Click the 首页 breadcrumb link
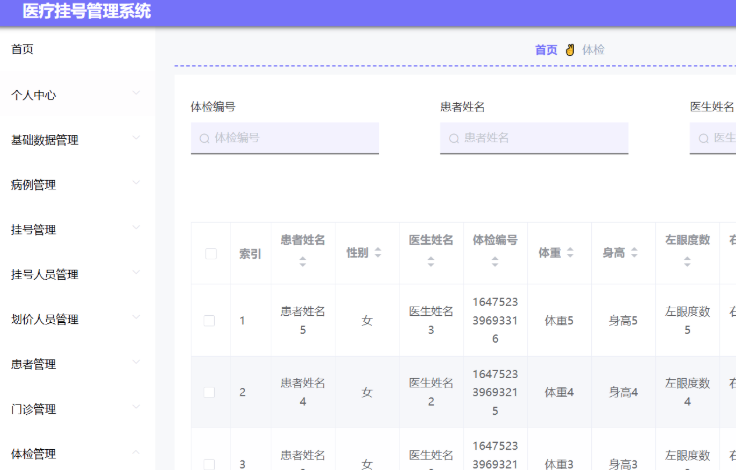The image size is (736, 470). tap(546, 50)
